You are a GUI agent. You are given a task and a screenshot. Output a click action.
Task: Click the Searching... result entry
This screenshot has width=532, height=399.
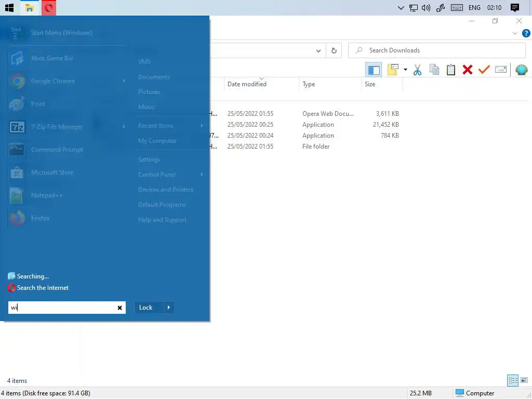(x=29, y=276)
